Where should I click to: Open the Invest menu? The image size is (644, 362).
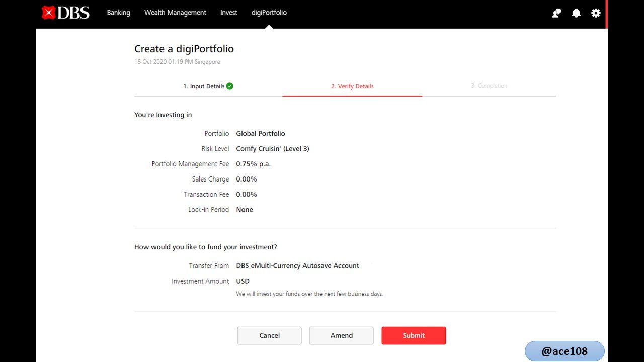[x=228, y=13]
